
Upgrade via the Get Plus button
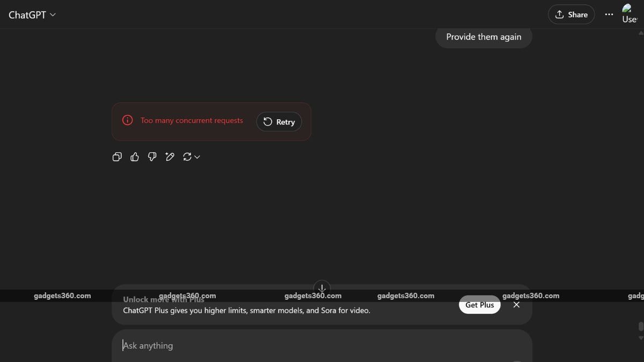coord(480,305)
